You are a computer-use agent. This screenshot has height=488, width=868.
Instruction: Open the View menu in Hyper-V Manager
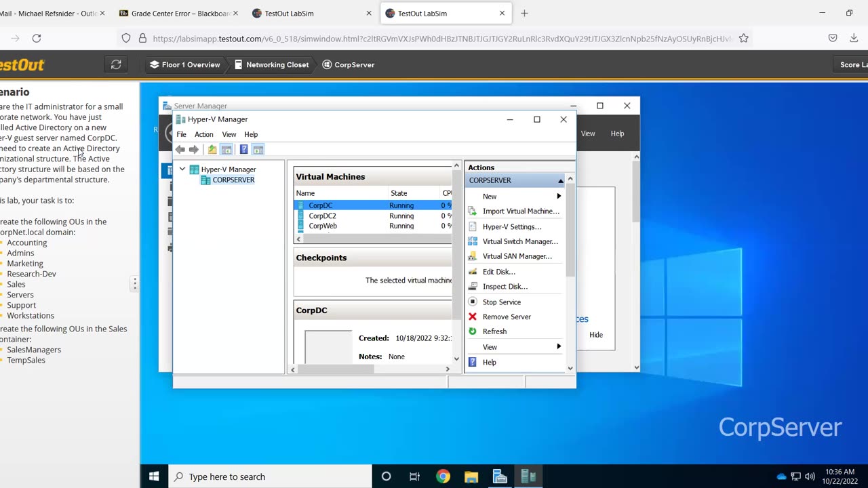pos(229,134)
